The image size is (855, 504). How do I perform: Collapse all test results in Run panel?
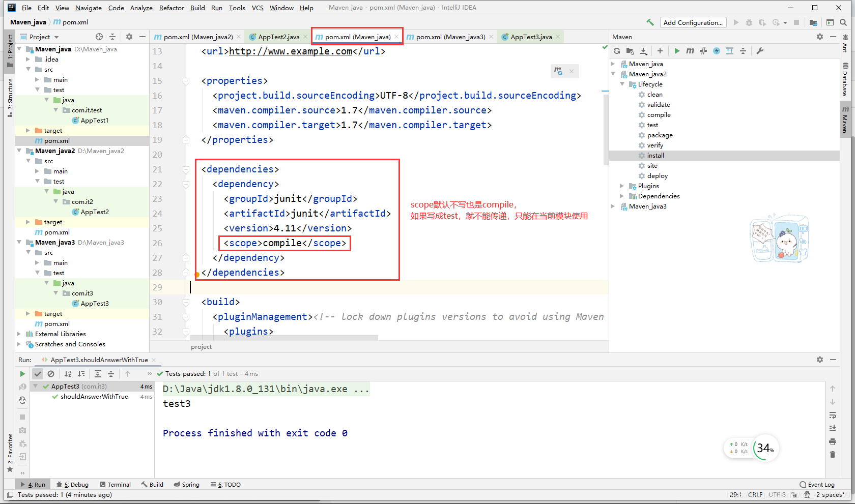111,374
